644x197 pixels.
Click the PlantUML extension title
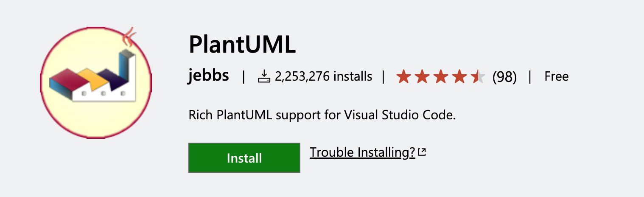242,44
